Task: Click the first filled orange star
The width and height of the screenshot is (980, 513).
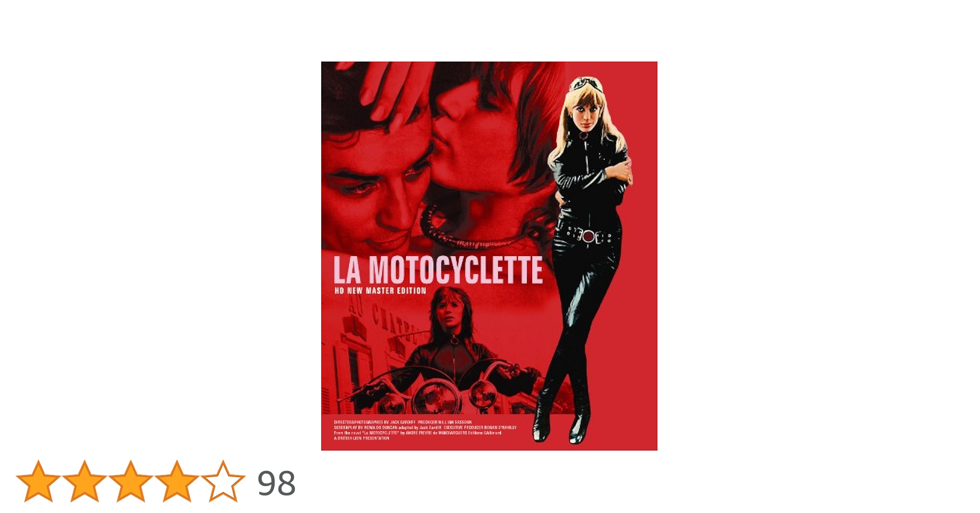Action: coord(38,482)
